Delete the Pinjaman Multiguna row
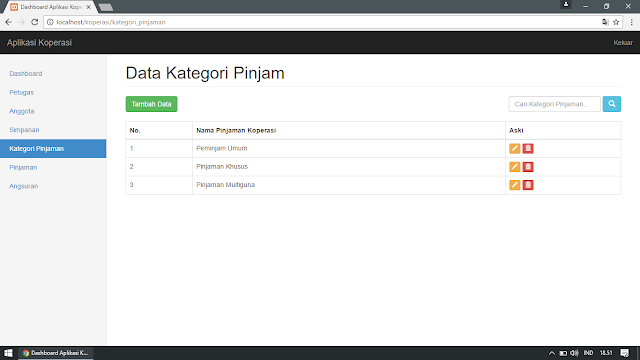This screenshot has width=640, height=360. [x=528, y=185]
